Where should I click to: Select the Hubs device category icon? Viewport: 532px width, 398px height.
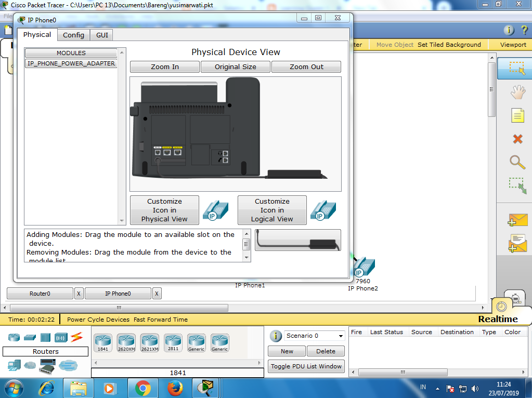tap(45, 337)
